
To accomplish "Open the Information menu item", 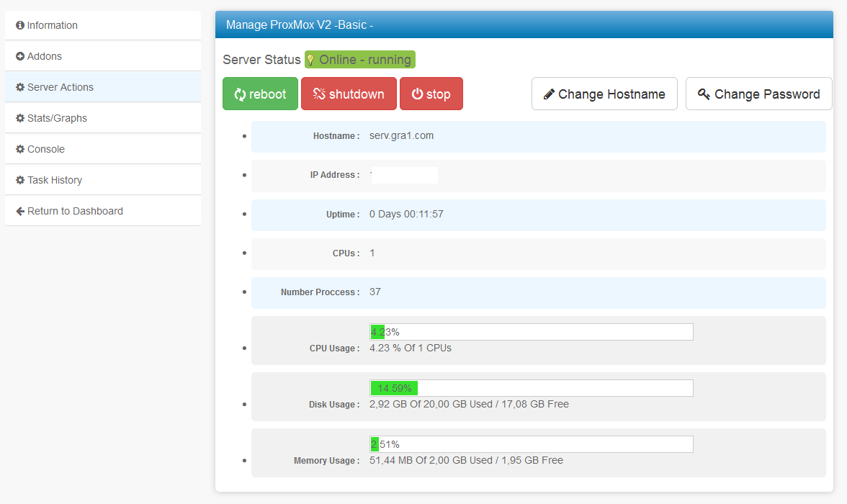I will pyautogui.click(x=103, y=25).
